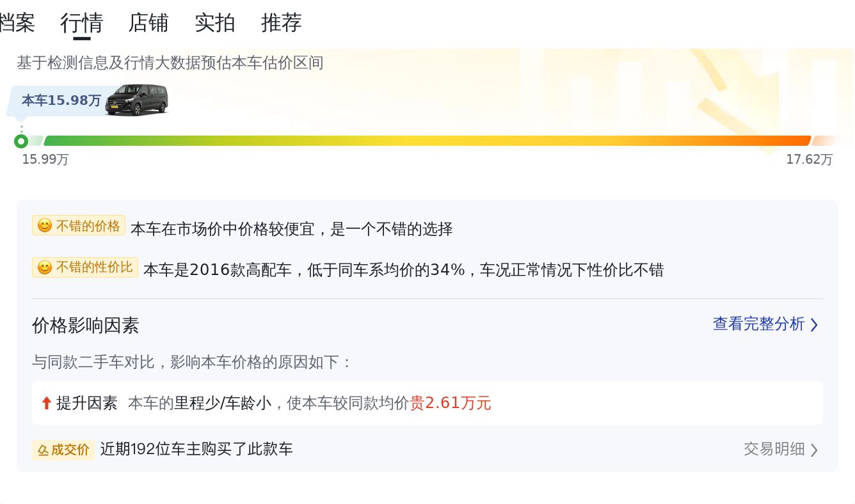
Task: Click the green circle marker on price bar
Action: [x=21, y=141]
